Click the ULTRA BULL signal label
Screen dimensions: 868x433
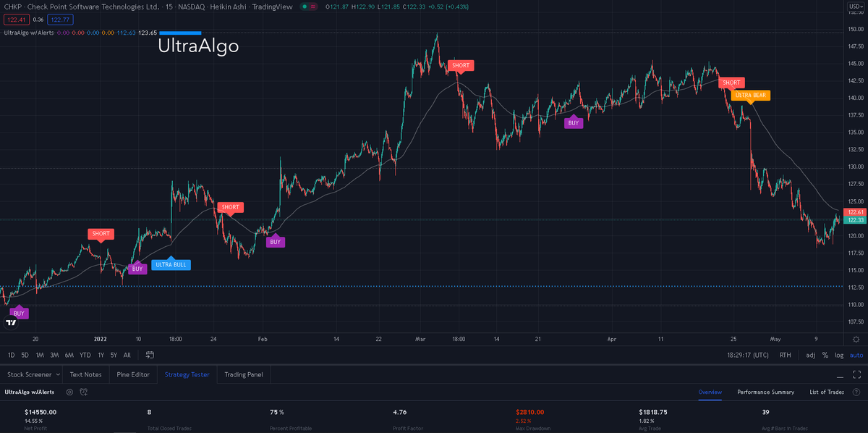pos(171,265)
